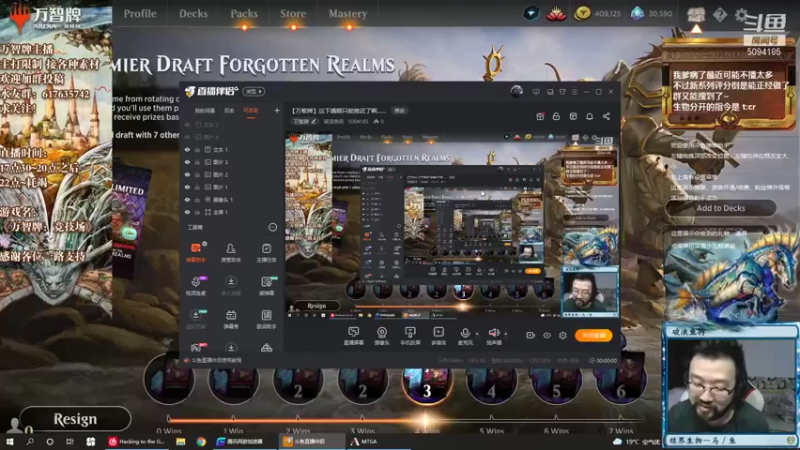Open MTGA Profile tab
This screenshot has height=450, width=800.
[140, 14]
